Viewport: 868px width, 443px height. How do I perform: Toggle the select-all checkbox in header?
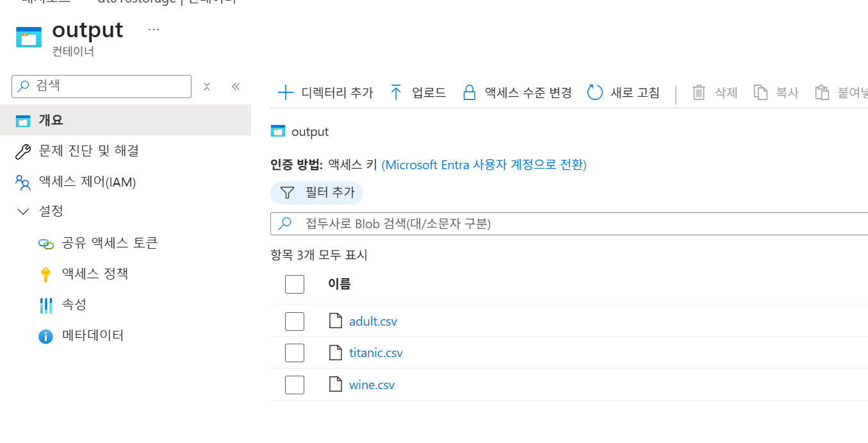coord(295,284)
